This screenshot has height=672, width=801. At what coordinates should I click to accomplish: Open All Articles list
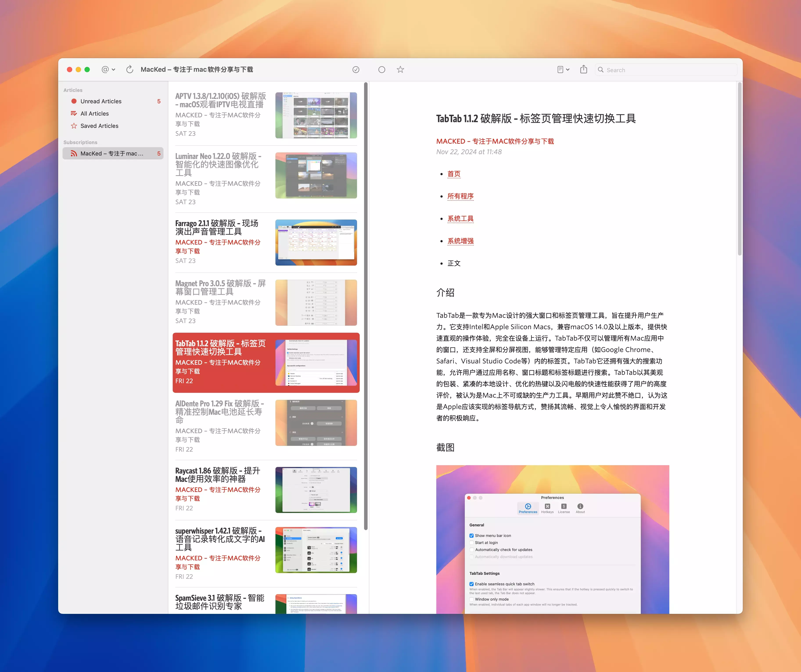coord(94,114)
